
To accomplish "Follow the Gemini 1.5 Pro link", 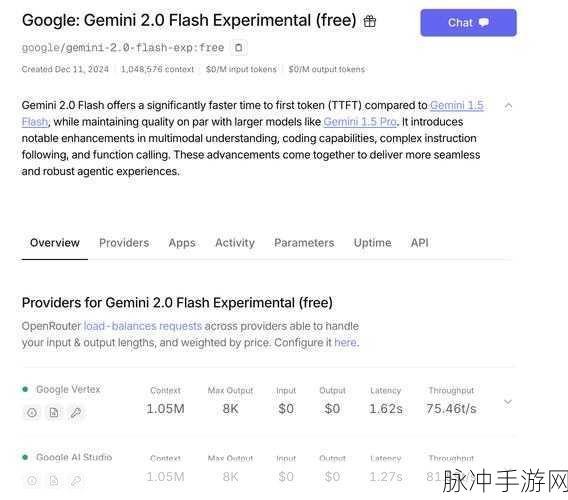I will (x=360, y=122).
